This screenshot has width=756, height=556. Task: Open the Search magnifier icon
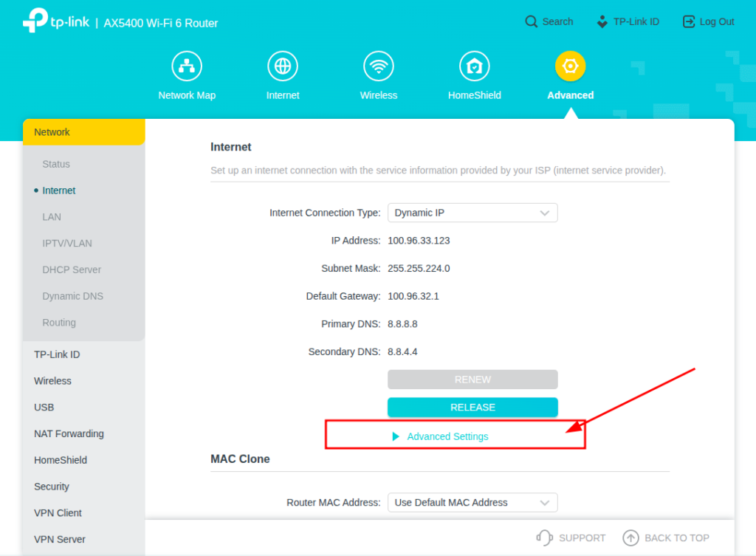coord(531,21)
